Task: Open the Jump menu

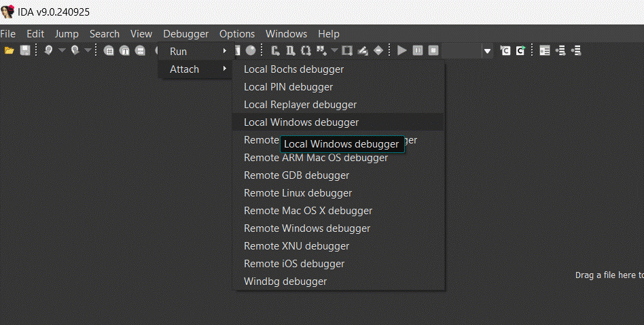Action: click(x=67, y=34)
